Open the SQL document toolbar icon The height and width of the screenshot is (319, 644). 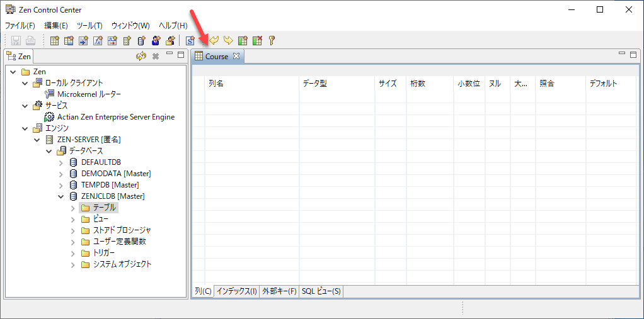click(x=190, y=41)
